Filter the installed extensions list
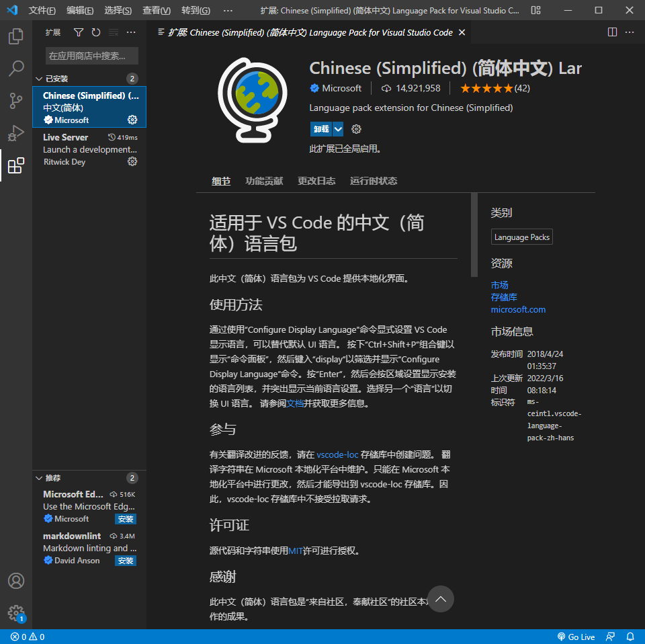The width and height of the screenshot is (645, 644). point(79,32)
